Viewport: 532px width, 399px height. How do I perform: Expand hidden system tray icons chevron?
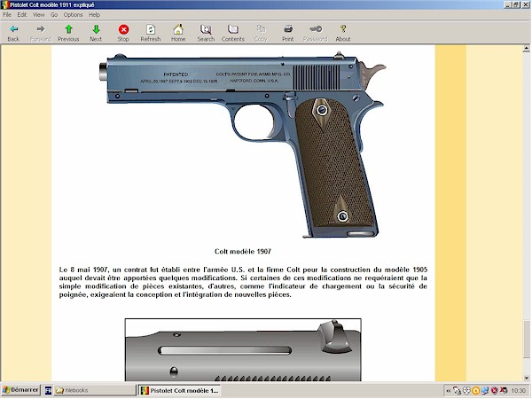[448, 391]
